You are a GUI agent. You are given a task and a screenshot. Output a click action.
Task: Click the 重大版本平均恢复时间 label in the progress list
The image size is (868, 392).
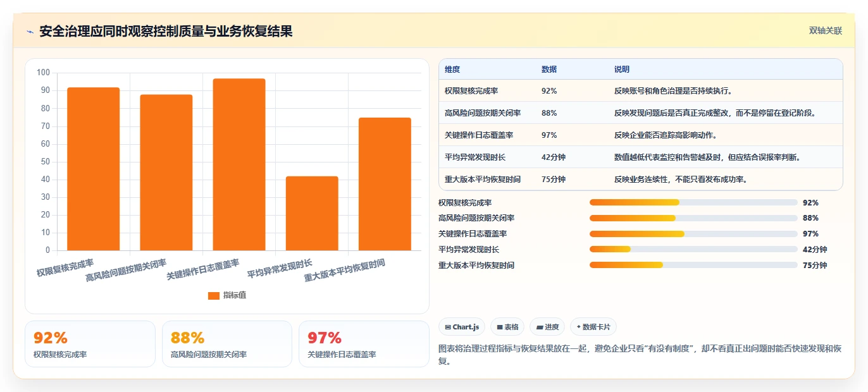[476, 265]
